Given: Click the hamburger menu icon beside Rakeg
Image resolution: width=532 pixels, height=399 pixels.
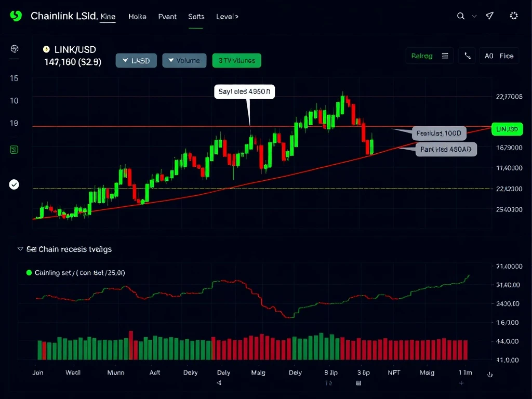Looking at the screenshot, I should pos(445,56).
